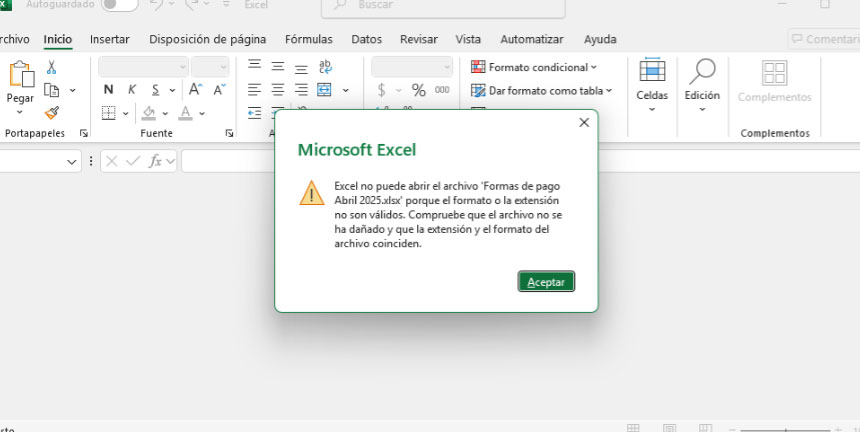The image size is (860, 432).
Task: Toggle Subrayado underline S button
Action: coord(156,90)
